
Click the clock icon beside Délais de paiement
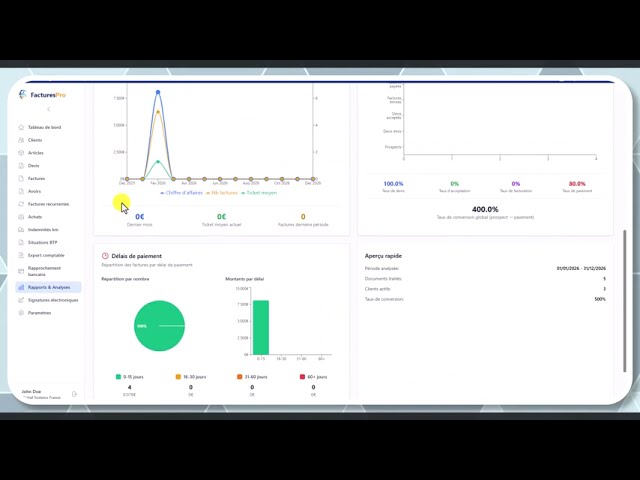pos(105,256)
